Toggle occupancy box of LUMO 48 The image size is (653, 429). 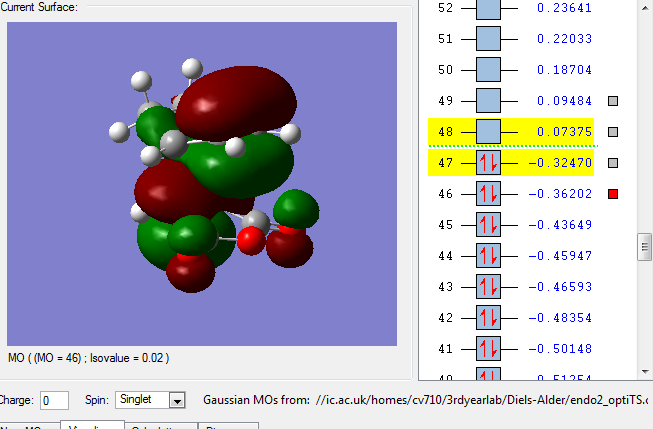click(x=488, y=132)
